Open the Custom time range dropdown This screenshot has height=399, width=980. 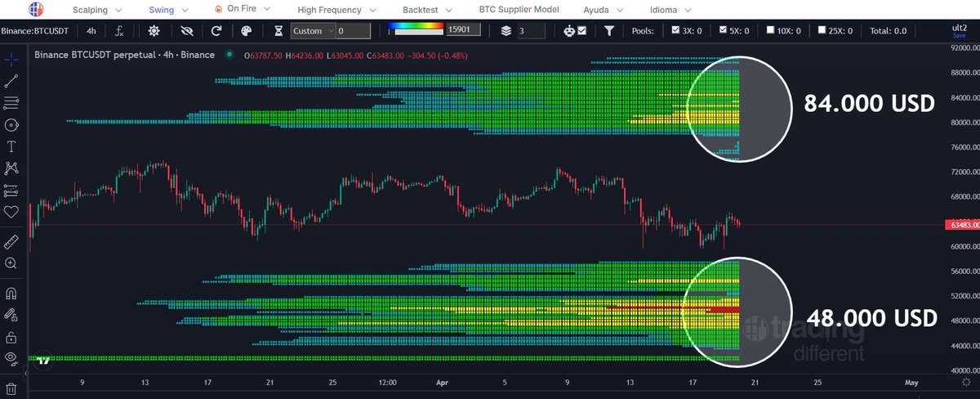pos(313,31)
